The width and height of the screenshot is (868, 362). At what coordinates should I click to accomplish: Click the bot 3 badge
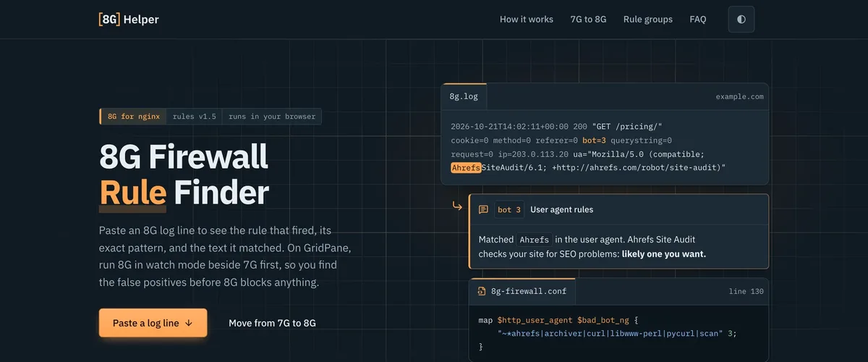pos(509,210)
